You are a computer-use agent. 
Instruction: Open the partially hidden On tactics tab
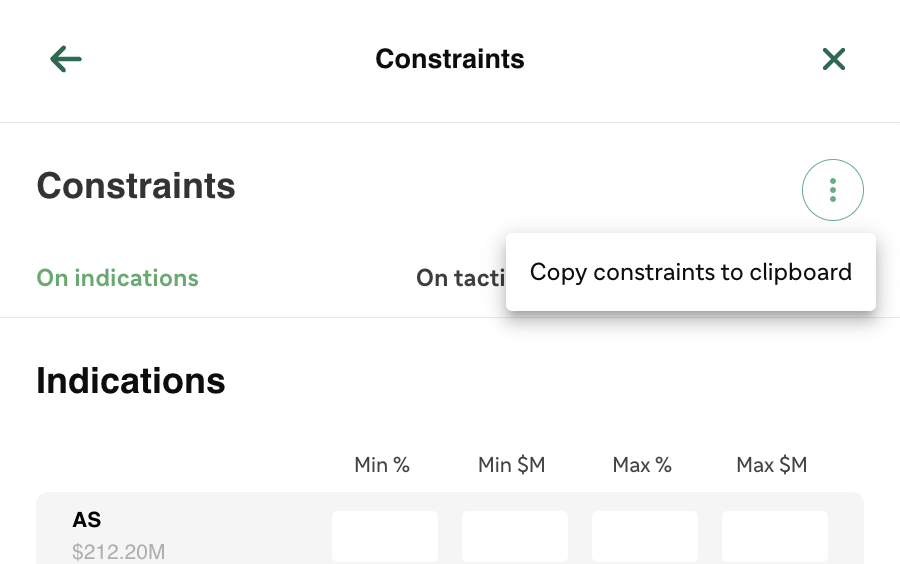(x=460, y=278)
